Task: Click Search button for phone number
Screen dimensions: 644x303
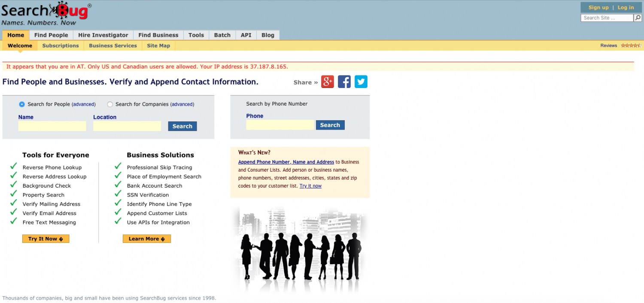Action: tap(330, 125)
